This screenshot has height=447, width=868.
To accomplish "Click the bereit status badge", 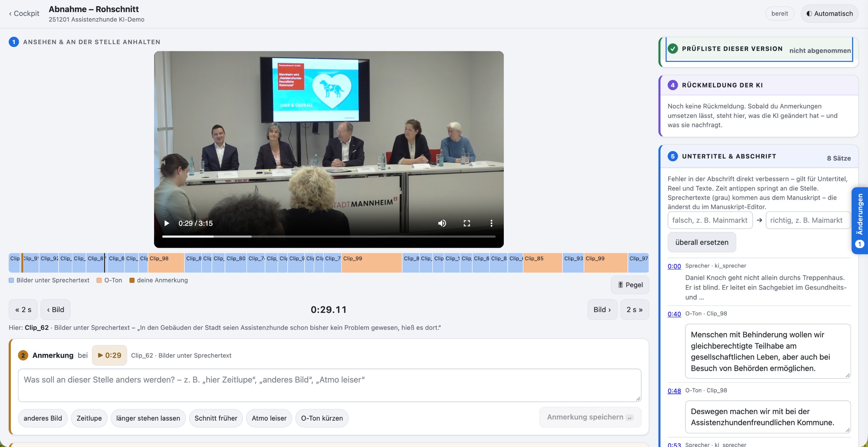I will [x=779, y=13].
